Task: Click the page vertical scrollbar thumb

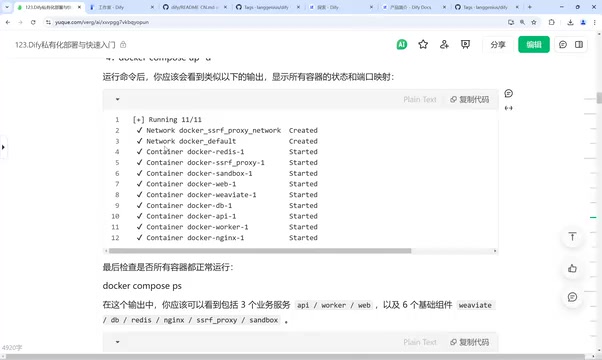Action: click(x=599, y=98)
